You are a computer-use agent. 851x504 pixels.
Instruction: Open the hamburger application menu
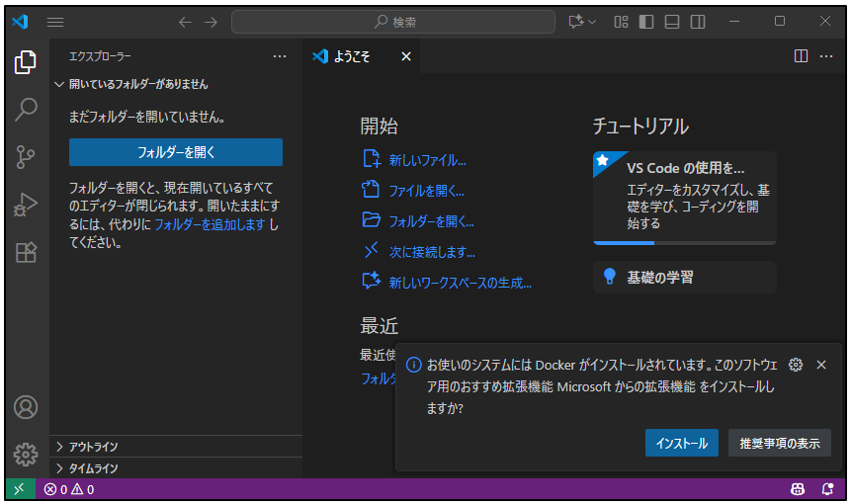[55, 22]
